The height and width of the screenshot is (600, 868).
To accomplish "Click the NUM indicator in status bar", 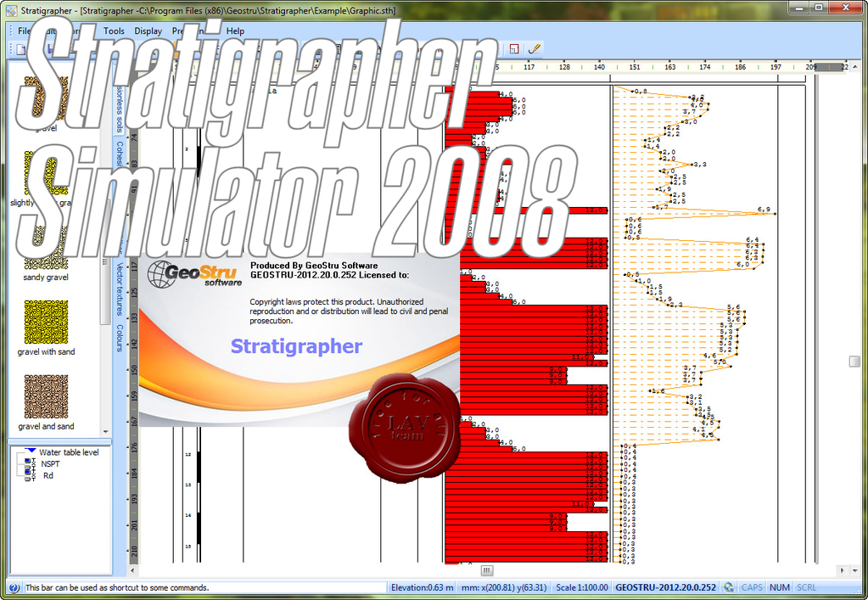I will [x=780, y=587].
